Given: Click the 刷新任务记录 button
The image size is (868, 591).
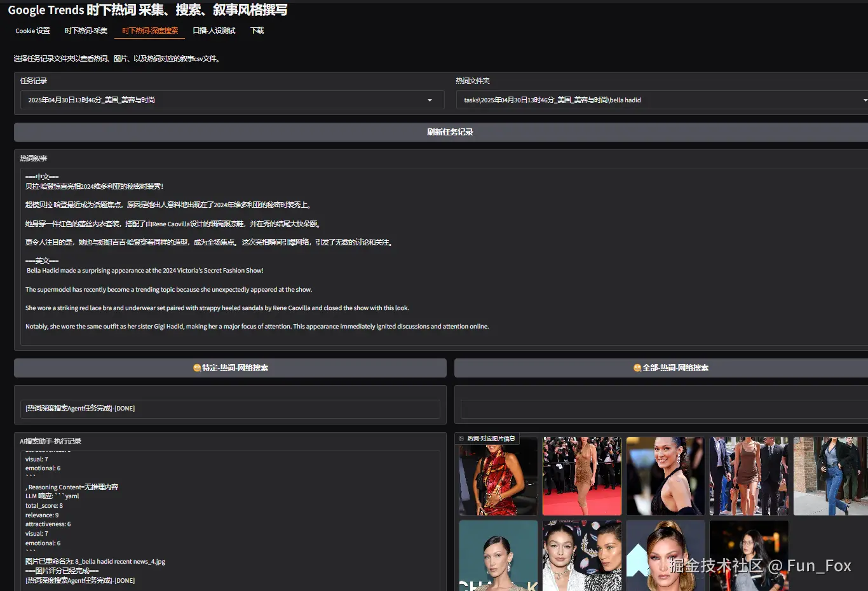Looking at the screenshot, I should (x=441, y=132).
